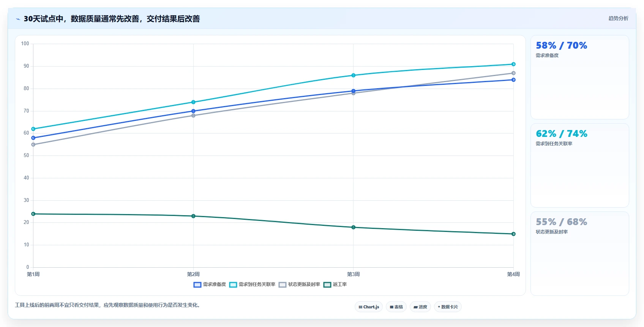This screenshot has height=327, width=644.
Task: Click the 表格 tag
Action: (x=396, y=307)
